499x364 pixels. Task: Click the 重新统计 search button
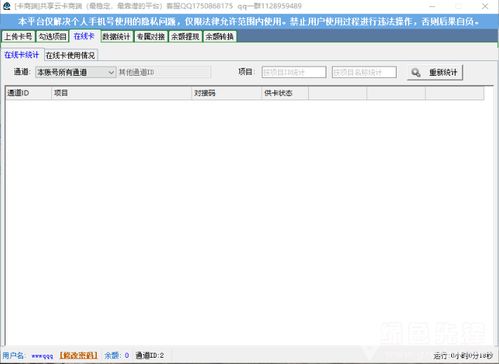435,72
